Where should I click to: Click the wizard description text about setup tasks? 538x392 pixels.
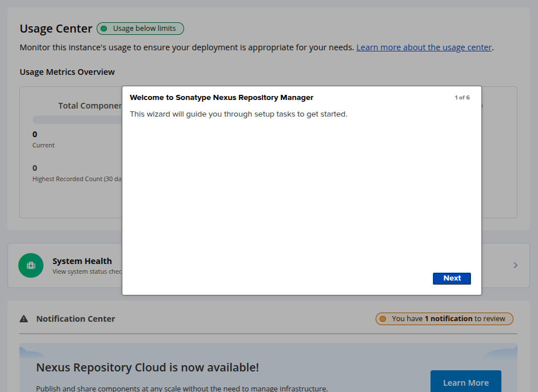238,114
